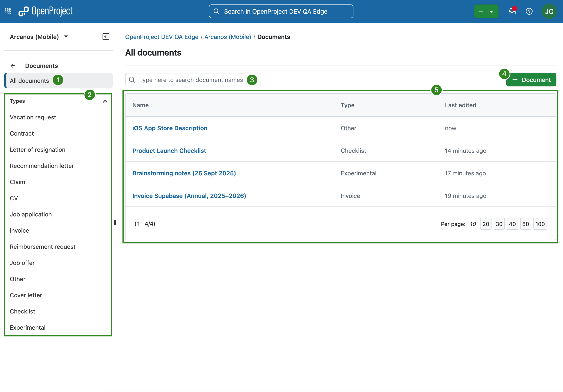This screenshot has width=563, height=392.
Task: Filter by the Checklist type
Action: coord(22,311)
